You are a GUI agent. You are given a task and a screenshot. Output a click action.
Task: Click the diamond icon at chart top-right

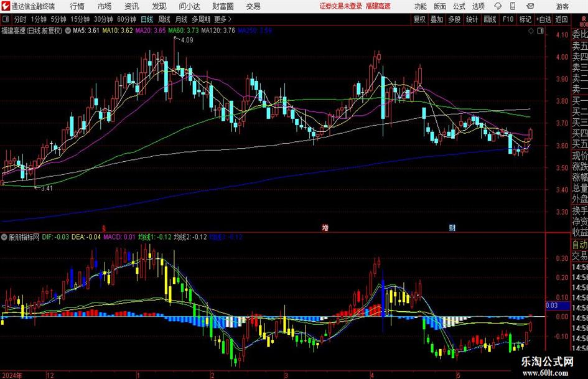[531, 31]
